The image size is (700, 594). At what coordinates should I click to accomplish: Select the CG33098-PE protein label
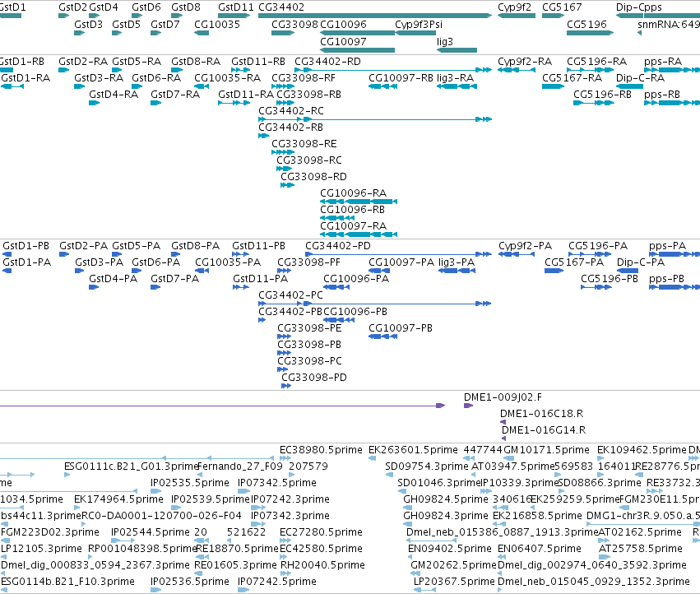[309, 327]
